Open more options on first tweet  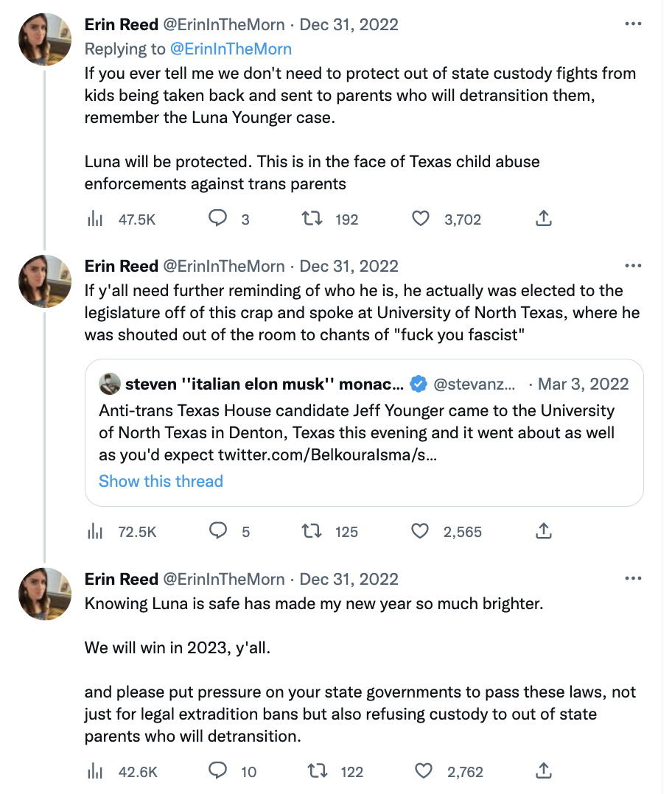[633, 24]
